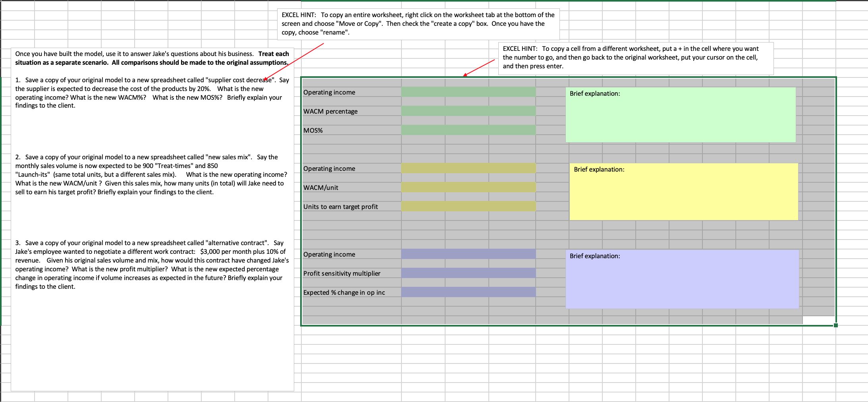The height and width of the screenshot is (402, 868).
Task: Select the green MOS% answer cell
Action: point(469,130)
